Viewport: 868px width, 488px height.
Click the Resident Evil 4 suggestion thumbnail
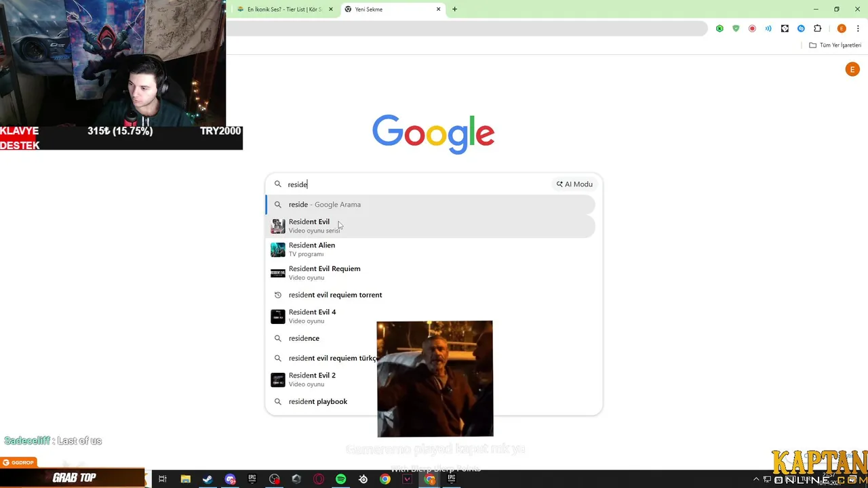pos(278,317)
